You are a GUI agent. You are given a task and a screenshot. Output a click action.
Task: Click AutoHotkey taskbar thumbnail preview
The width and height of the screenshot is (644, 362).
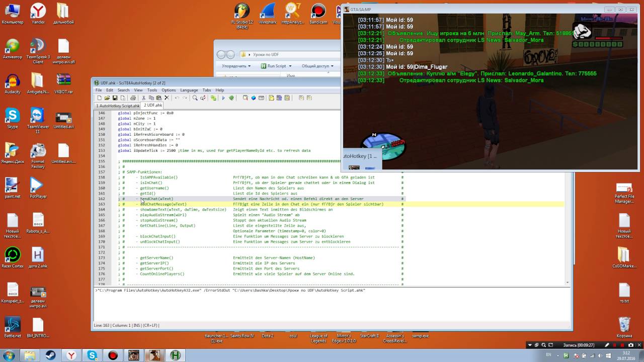[362, 159]
